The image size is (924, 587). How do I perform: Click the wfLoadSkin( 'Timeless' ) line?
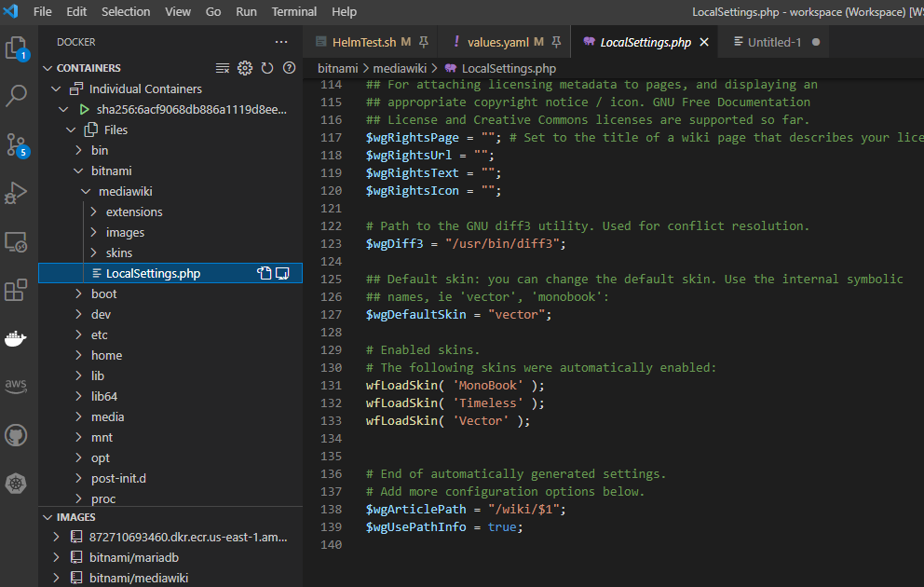(455, 403)
